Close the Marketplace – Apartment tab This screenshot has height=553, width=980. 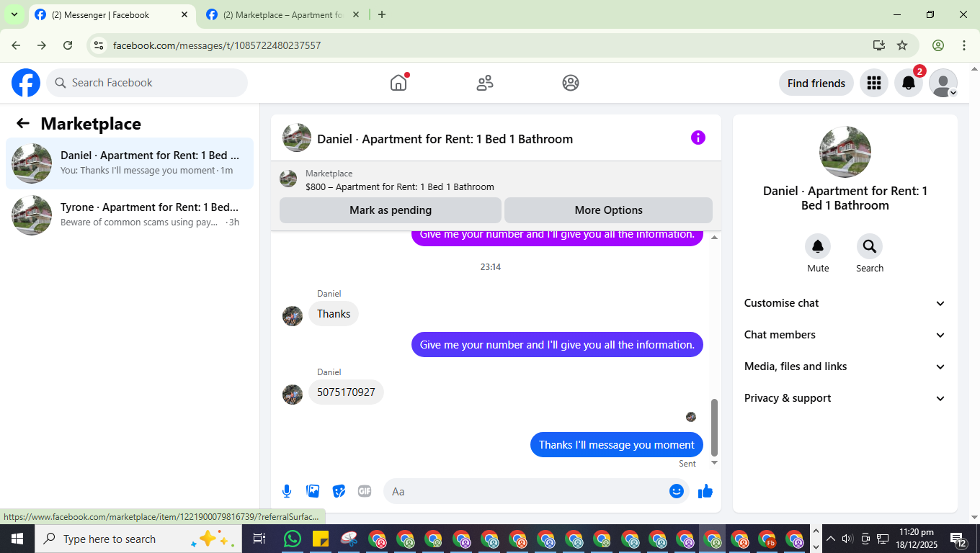coord(357,14)
